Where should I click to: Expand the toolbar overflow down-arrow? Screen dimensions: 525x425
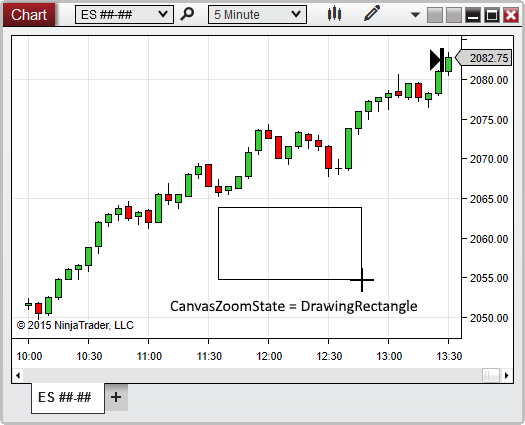(415, 15)
